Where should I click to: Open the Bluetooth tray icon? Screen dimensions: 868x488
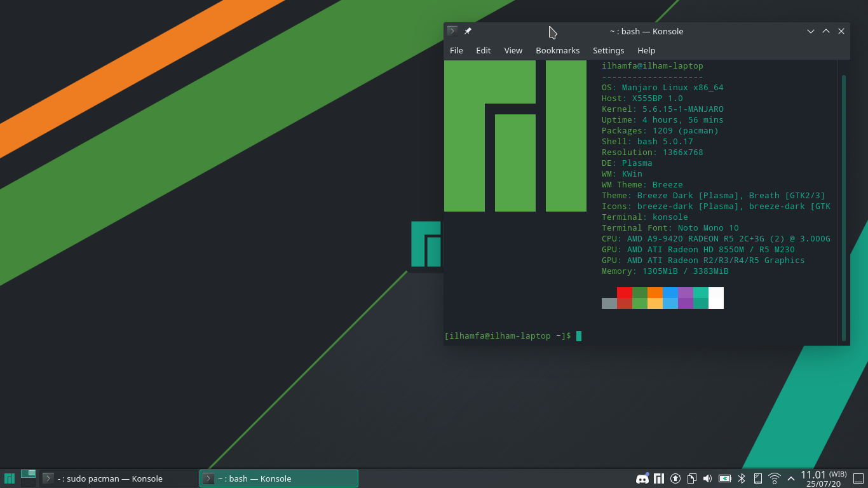click(x=741, y=478)
